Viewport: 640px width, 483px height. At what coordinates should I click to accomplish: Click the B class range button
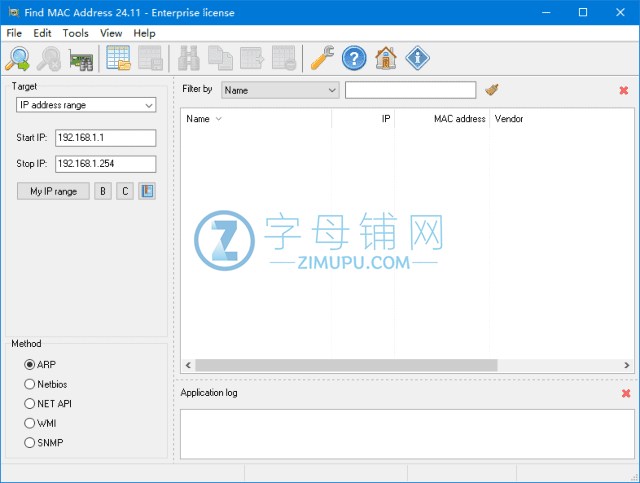click(x=103, y=191)
